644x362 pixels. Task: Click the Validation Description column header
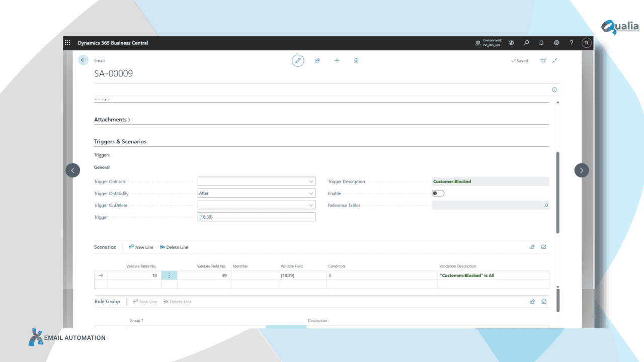(458, 266)
